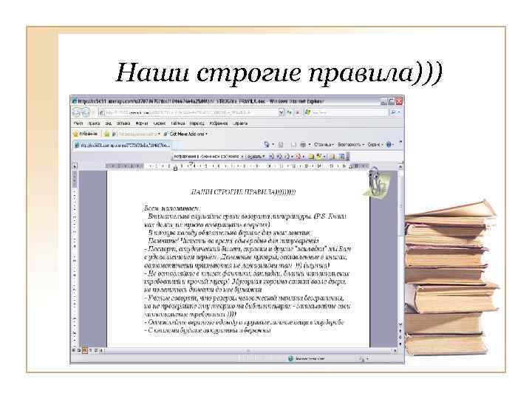
Task: Click the browser Forward arrow button
Action: 85,112
